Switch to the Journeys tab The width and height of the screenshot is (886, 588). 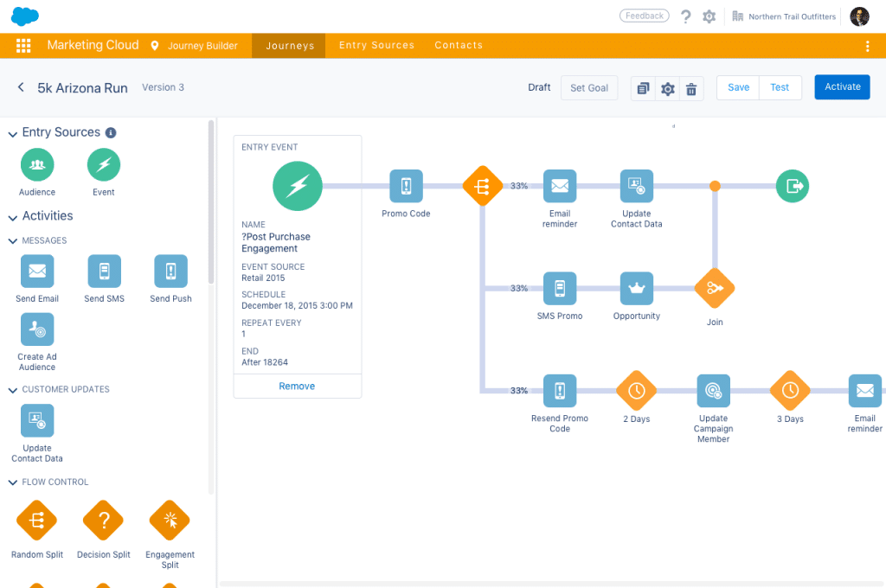(x=289, y=46)
